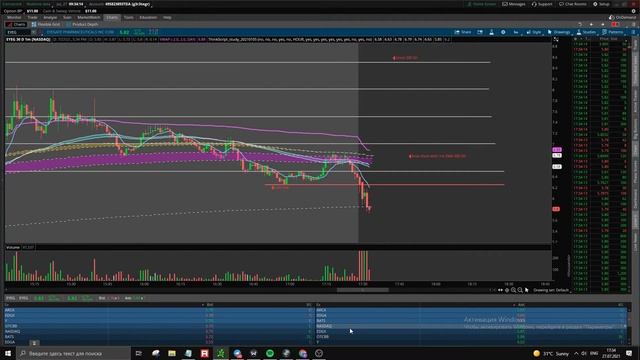Open the Product Depth sub-tab

pyautogui.click(x=82, y=24)
